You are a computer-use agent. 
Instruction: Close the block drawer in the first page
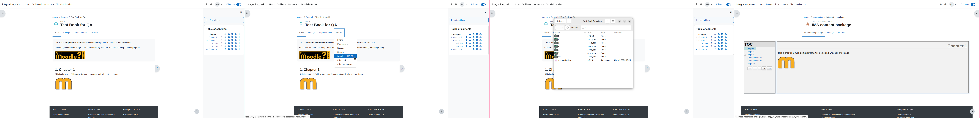point(241,12)
